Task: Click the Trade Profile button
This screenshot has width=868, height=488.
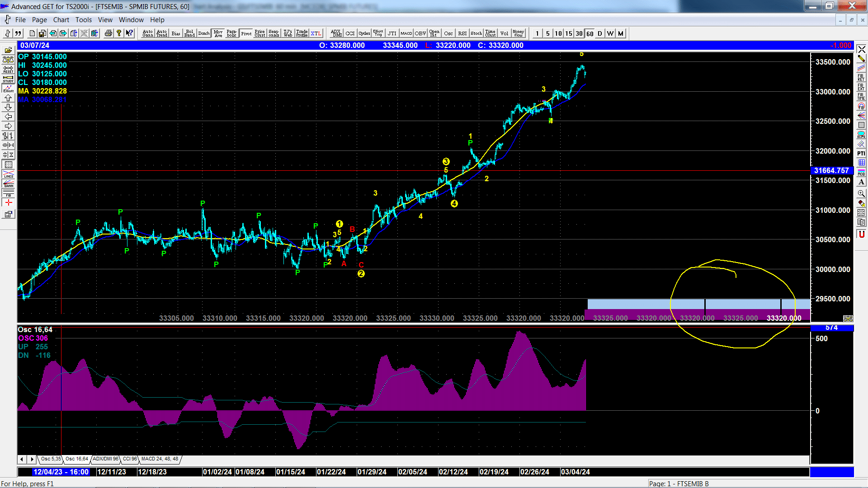Action: pos(302,33)
